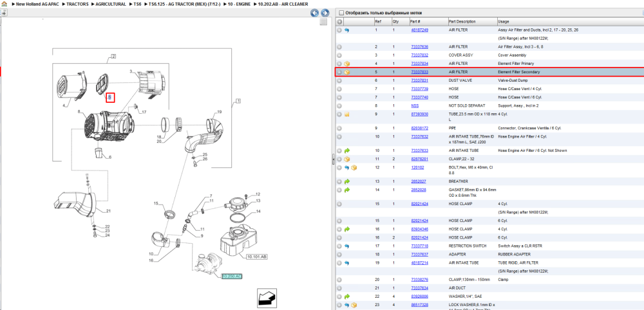Click the box icon on Element Filter Secondary row

click(347, 72)
